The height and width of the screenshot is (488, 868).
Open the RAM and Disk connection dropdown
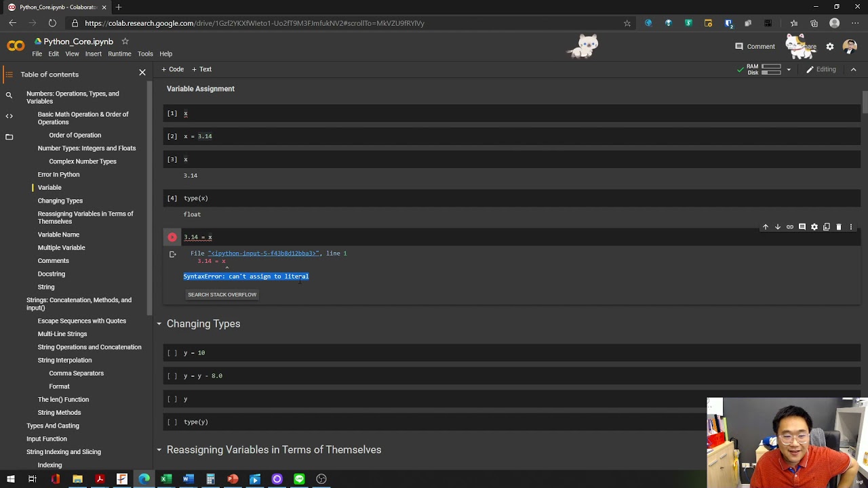tap(789, 70)
